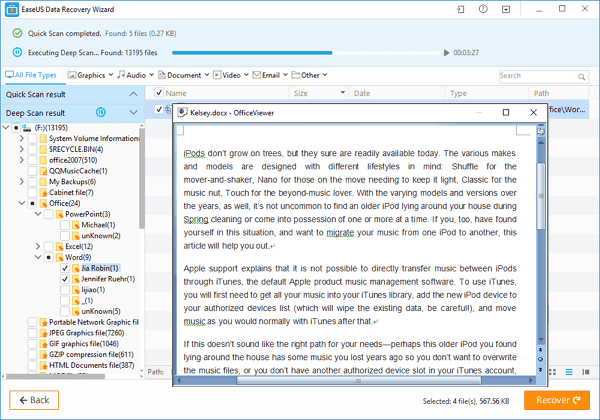Screen dimensions: 600x420
Task: Expand the $RECYCLE.BIN(4) node
Action: pyautogui.click(x=22, y=149)
